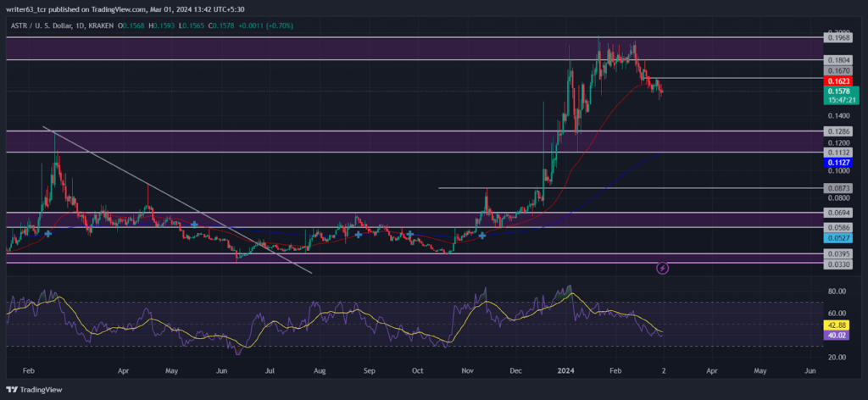Click the Dec date label on the time axis
This screenshot has width=868, height=400.
pyautogui.click(x=516, y=370)
